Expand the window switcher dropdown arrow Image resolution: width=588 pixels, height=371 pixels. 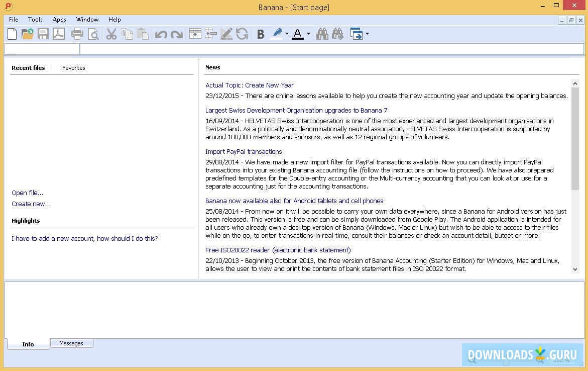pos(367,34)
